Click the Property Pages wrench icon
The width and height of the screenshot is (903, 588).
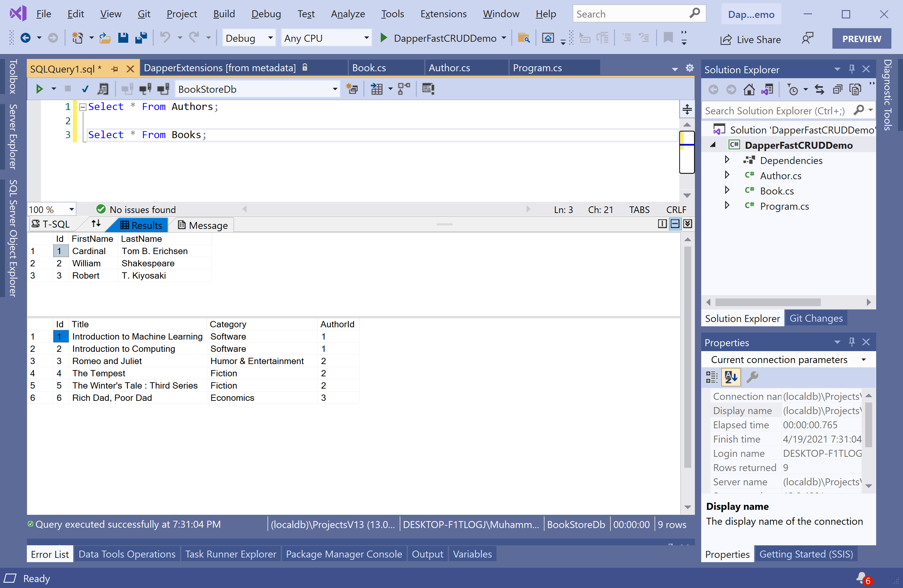(752, 377)
